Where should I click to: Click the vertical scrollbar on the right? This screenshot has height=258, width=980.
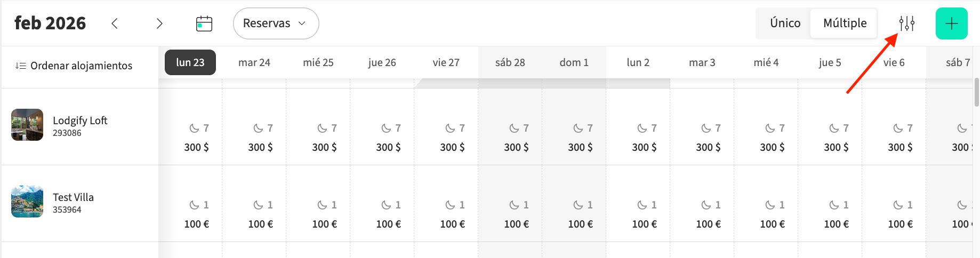[x=976, y=92]
